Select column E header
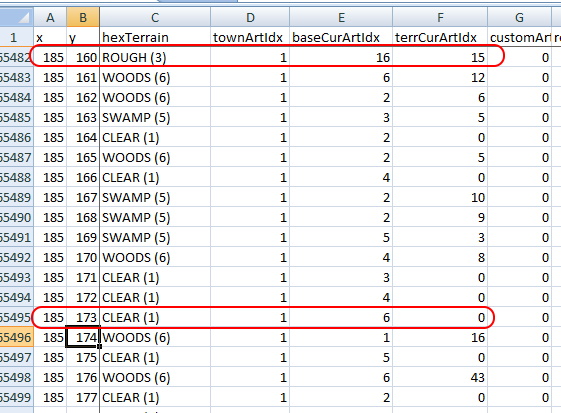This screenshot has width=561, height=413. point(341,17)
